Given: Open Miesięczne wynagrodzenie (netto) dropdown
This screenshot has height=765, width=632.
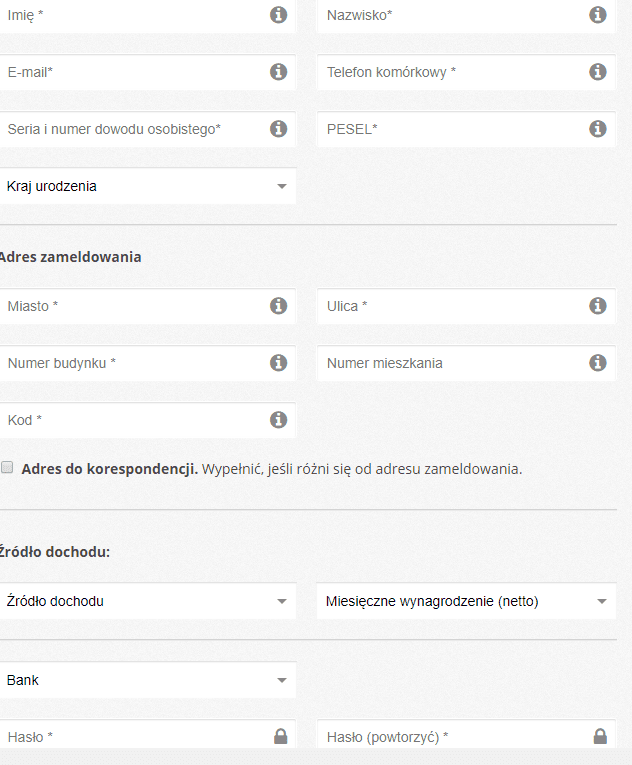Looking at the screenshot, I should 466,601.
